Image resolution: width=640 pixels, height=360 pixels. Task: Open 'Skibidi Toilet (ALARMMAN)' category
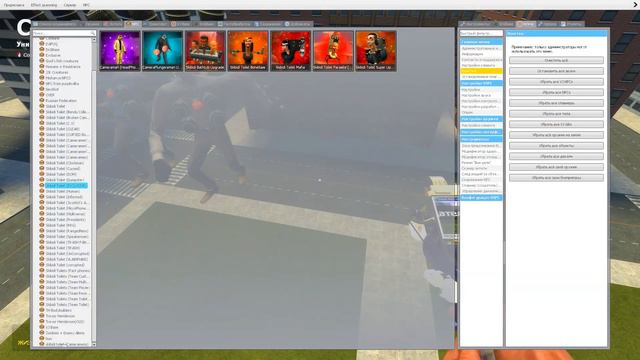pos(66,259)
